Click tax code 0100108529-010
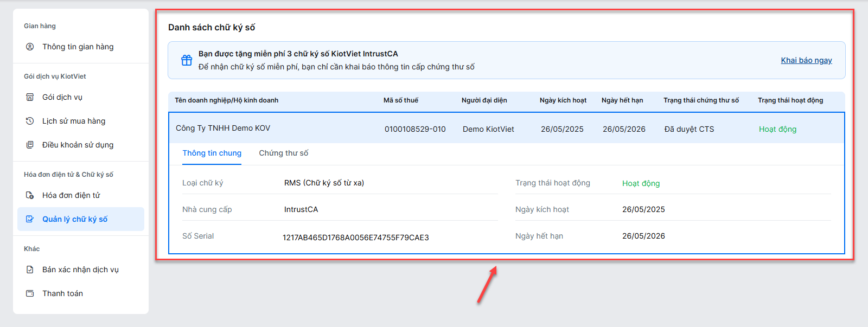The width and height of the screenshot is (868, 327). pyautogui.click(x=415, y=129)
